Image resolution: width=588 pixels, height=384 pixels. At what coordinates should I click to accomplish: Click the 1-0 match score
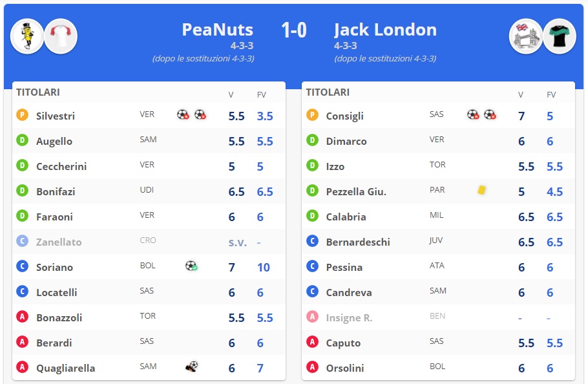293,30
